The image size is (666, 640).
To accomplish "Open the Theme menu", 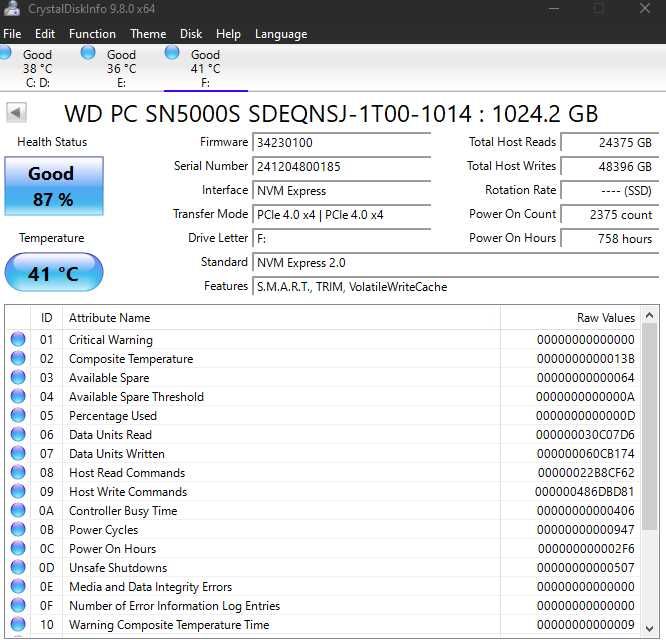I will (148, 34).
